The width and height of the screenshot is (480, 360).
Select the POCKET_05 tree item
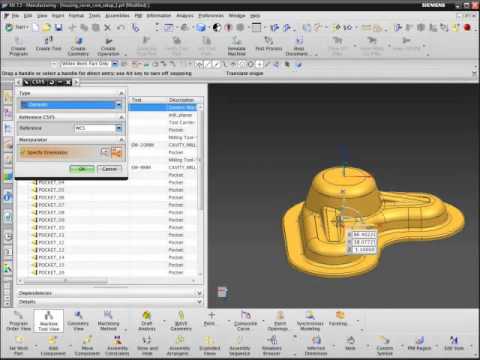(x=51, y=190)
